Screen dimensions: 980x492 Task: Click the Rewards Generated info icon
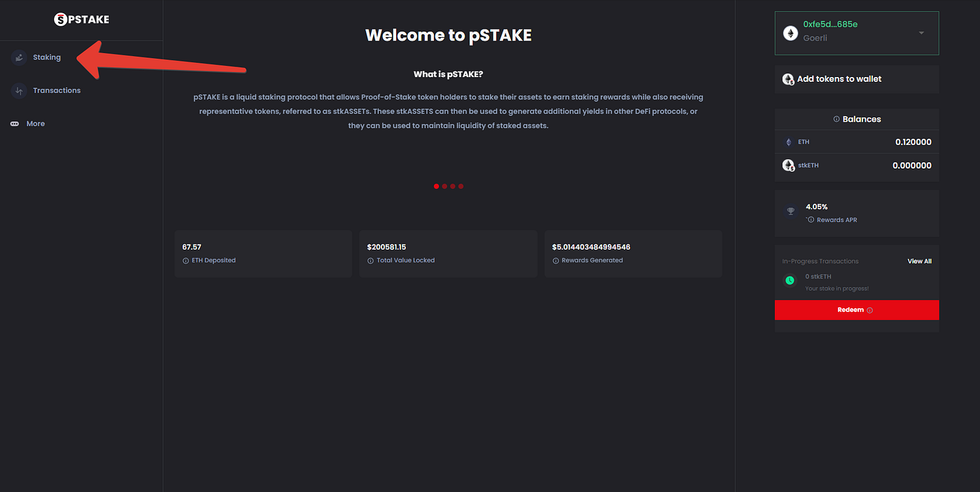pyautogui.click(x=555, y=260)
